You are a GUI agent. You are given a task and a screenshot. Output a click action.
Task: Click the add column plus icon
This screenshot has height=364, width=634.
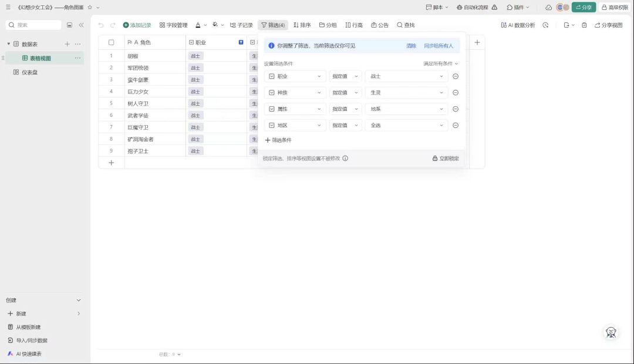point(477,42)
